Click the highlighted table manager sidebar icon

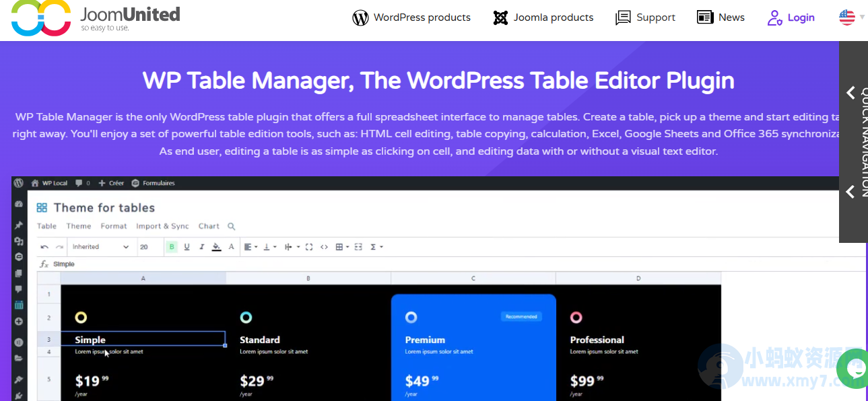19,305
